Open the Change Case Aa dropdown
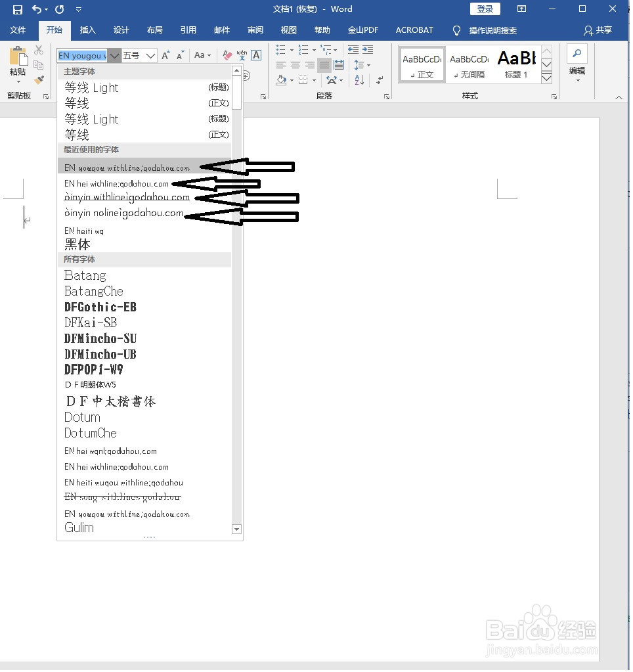 [203, 55]
